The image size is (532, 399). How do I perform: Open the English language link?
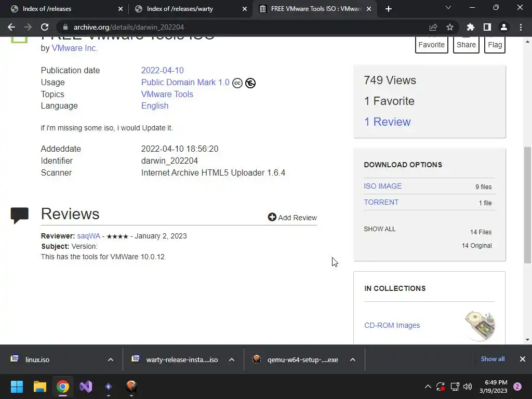tap(155, 106)
